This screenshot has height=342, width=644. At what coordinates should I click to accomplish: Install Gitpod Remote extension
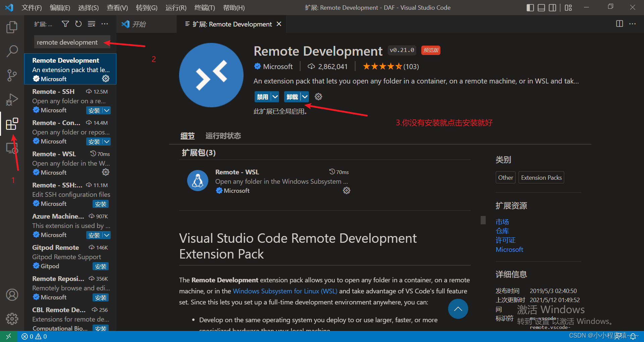tap(101, 266)
